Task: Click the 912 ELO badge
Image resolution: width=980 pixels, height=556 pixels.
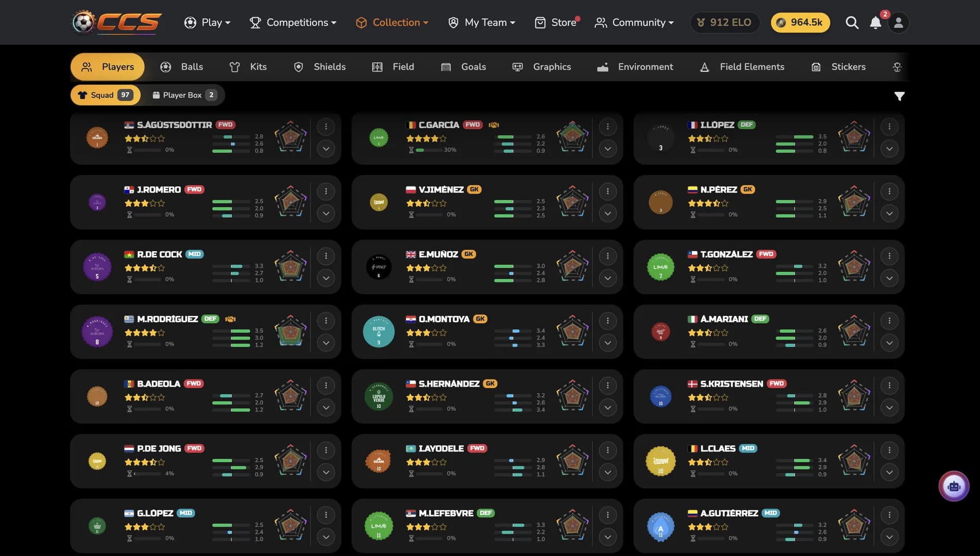Action: point(724,23)
